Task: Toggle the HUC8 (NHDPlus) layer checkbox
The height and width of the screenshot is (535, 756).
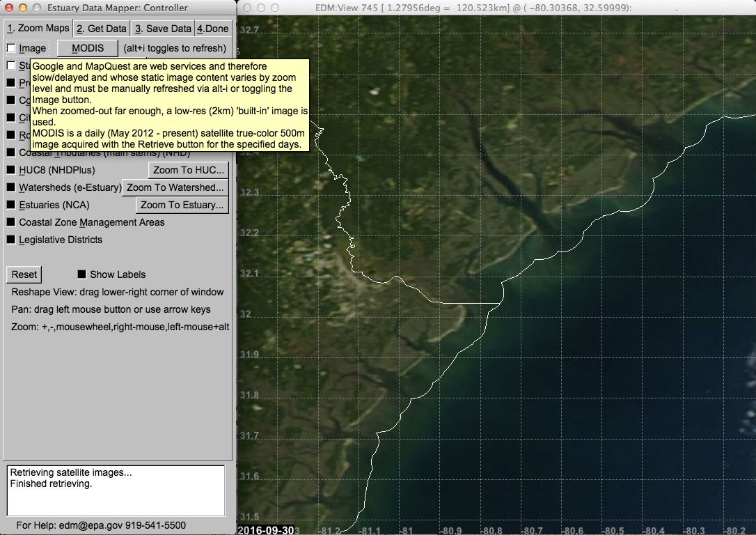Action: pos(11,170)
